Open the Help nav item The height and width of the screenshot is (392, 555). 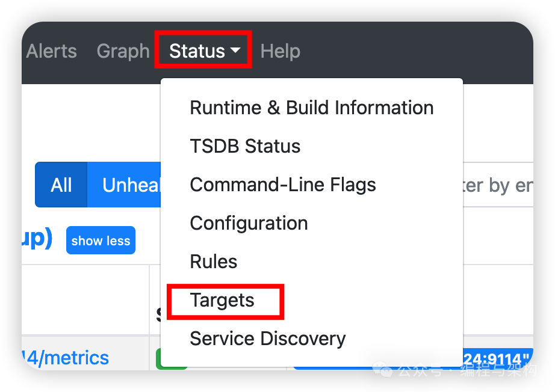280,51
